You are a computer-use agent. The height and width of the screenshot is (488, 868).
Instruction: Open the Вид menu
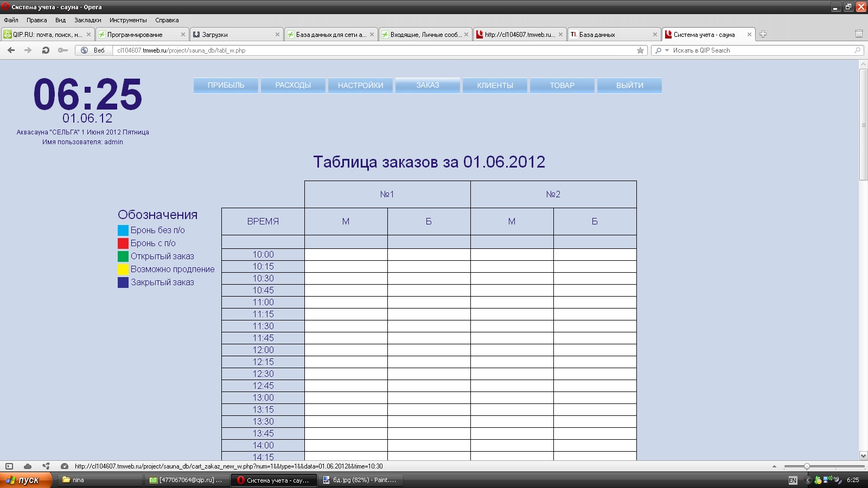click(x=60, y=20)
